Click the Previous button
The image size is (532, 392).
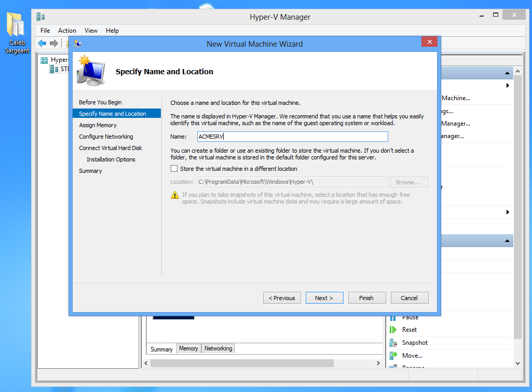[282, 298]
